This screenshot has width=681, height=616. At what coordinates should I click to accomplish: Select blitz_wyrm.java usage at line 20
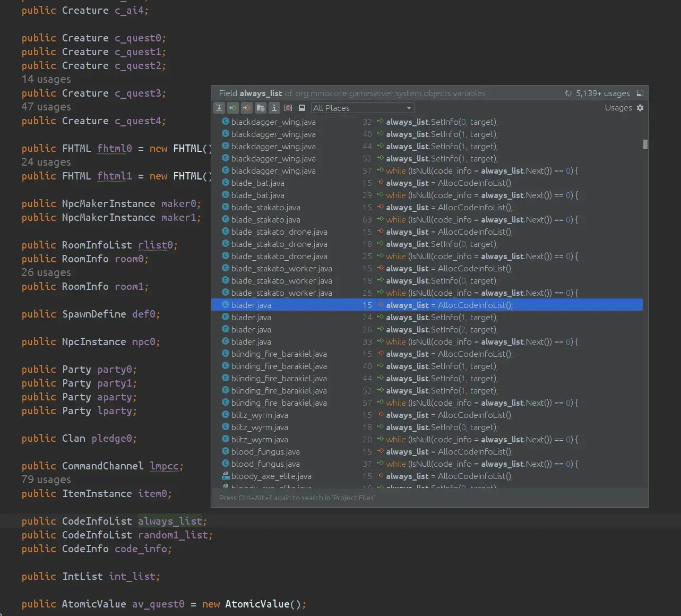click(x=427, y=439)
